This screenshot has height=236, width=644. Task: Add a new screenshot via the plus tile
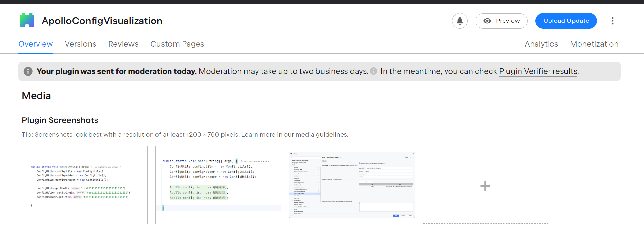click(x=485, y=185)
